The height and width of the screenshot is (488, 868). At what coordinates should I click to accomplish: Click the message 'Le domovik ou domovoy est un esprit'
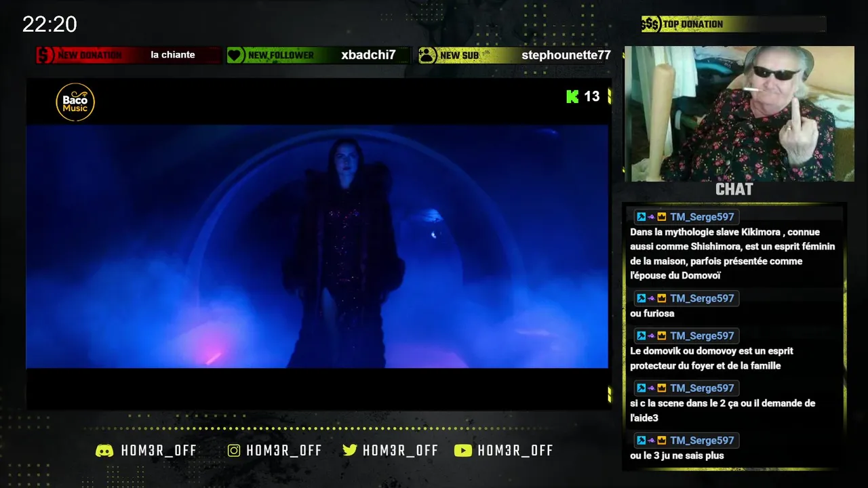pyautogui.click(x=711, y=358)
